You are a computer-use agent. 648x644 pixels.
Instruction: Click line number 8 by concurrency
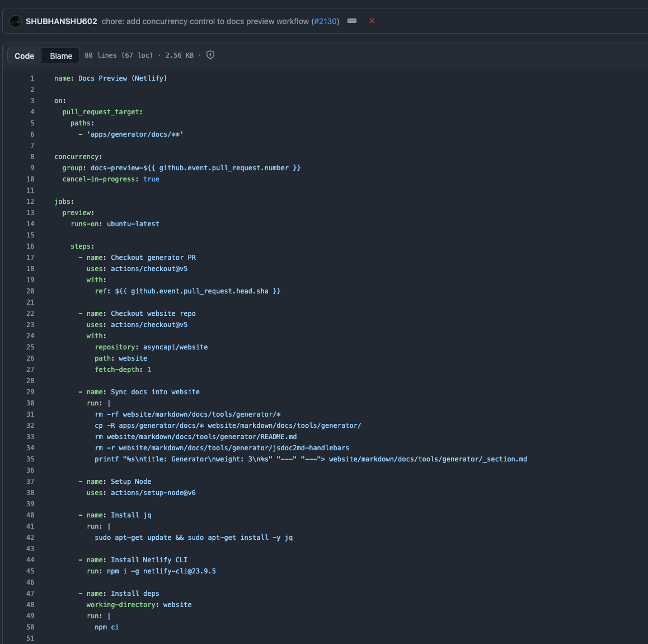32,157
